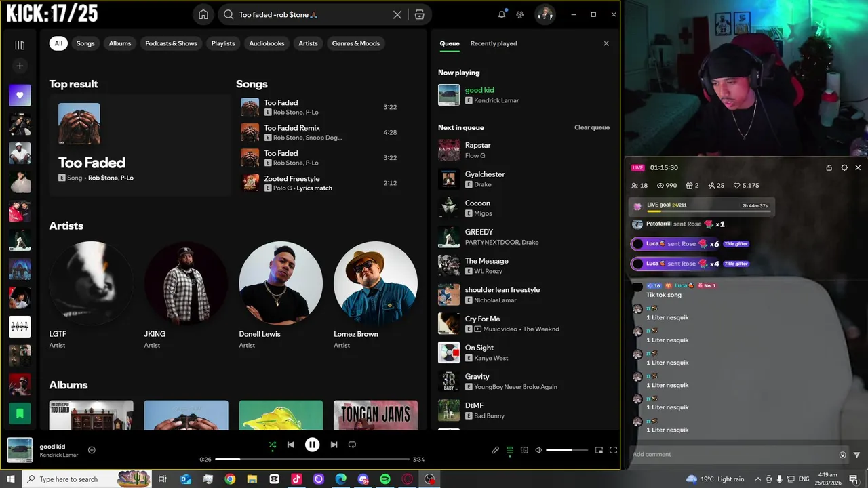Clear the search field with X icon
Image resolution: width=868 pixels, height=488 pixels.
(x=397, y=15)
